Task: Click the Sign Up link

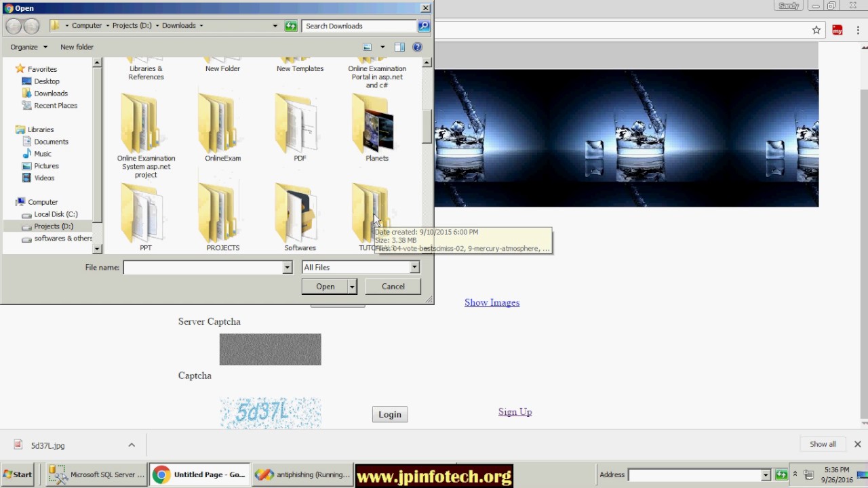Action: (x=515, y=411)
